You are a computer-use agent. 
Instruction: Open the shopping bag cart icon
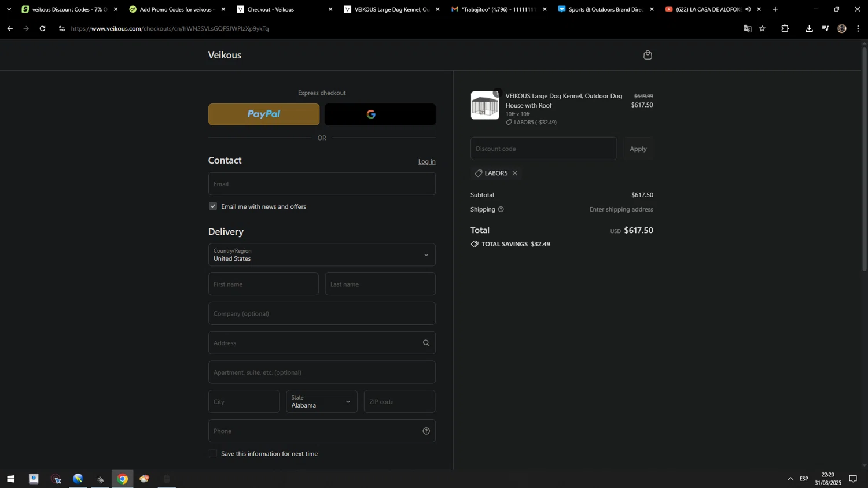(648, 55)
